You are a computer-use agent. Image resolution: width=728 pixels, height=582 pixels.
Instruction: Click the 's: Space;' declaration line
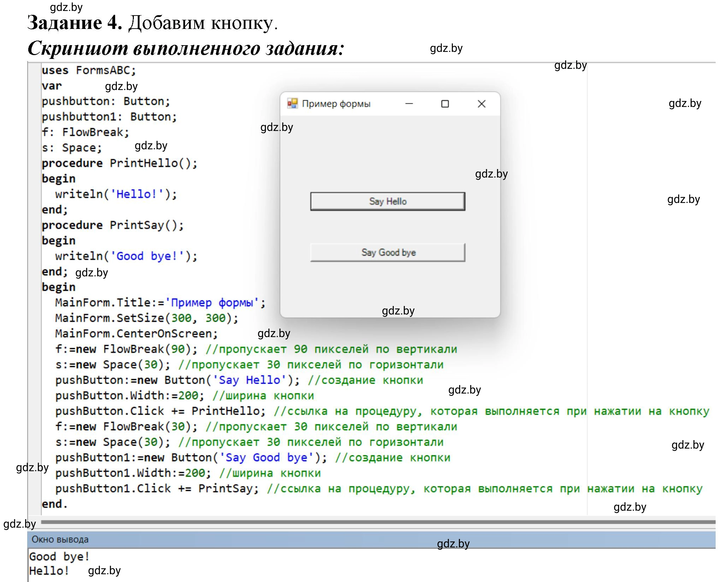72,148
